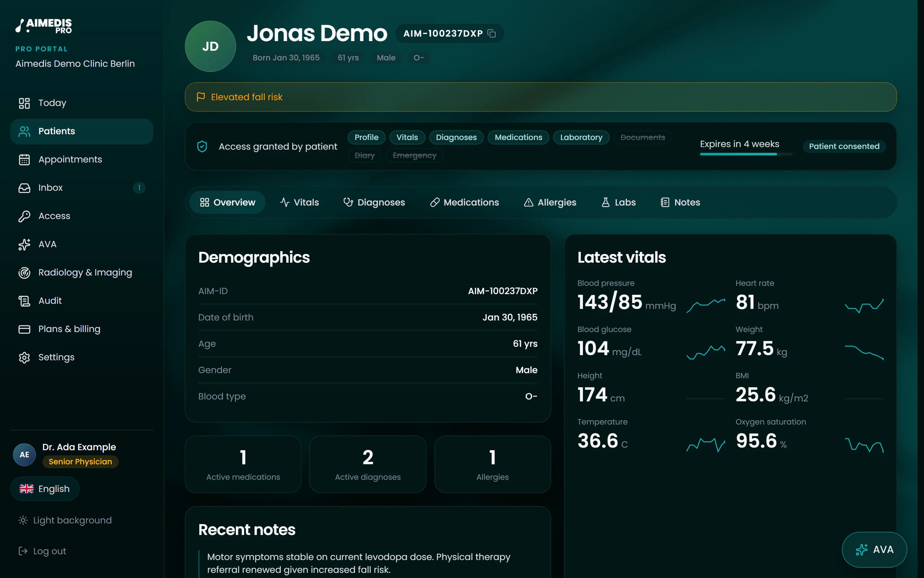This screenshot has width=924, height=578.
Task: Click the Appointments calendar icon
Action: [24, 160]
